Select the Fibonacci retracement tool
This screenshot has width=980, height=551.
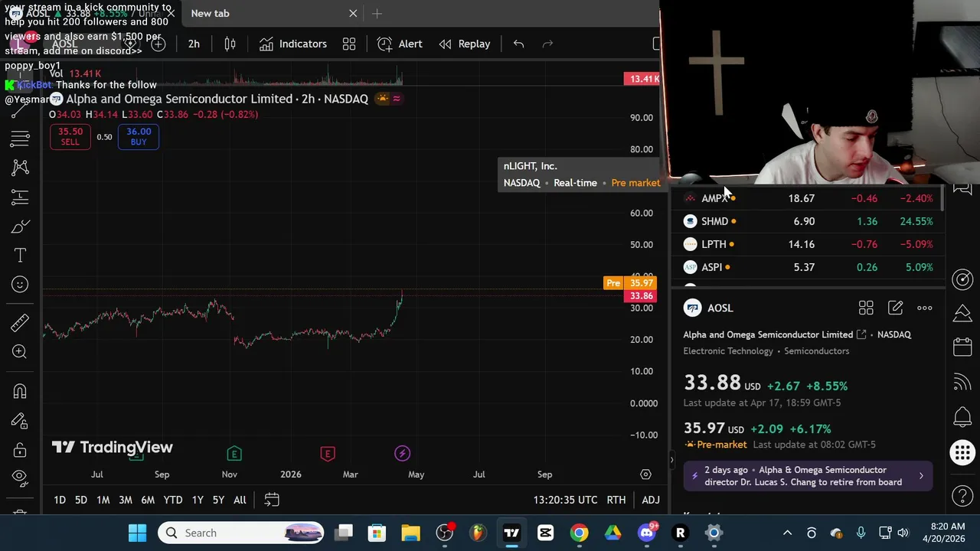click(20, 139)
